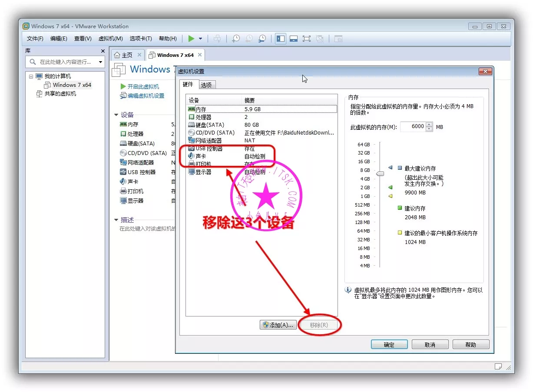Open the 虚拟机(M) menu
The height and width of the screenshot is (392, 533).
coord(110,39)
